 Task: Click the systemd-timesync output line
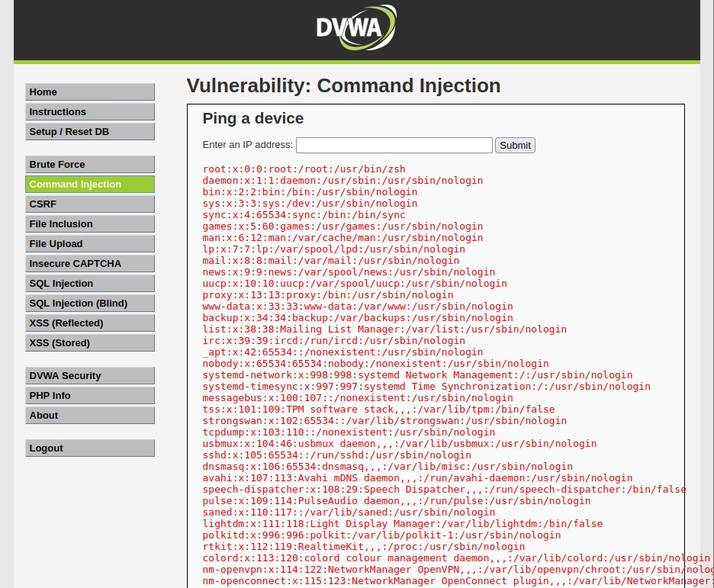tap(426, 387)
